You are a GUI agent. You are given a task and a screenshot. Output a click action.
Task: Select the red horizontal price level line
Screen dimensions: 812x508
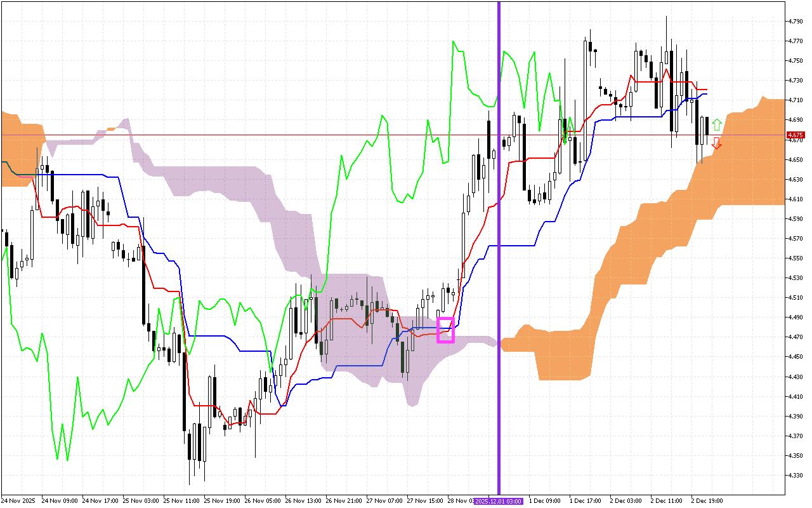[254, 135]
